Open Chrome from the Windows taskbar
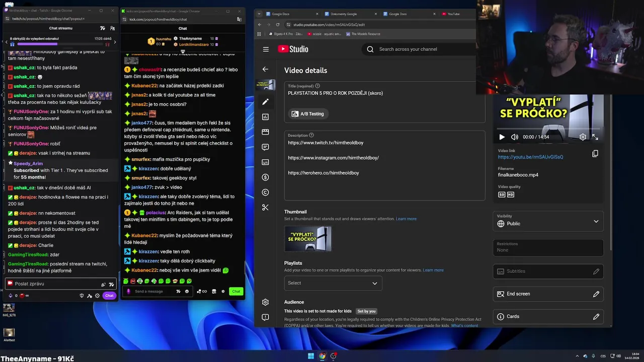 tap(322, 356)
